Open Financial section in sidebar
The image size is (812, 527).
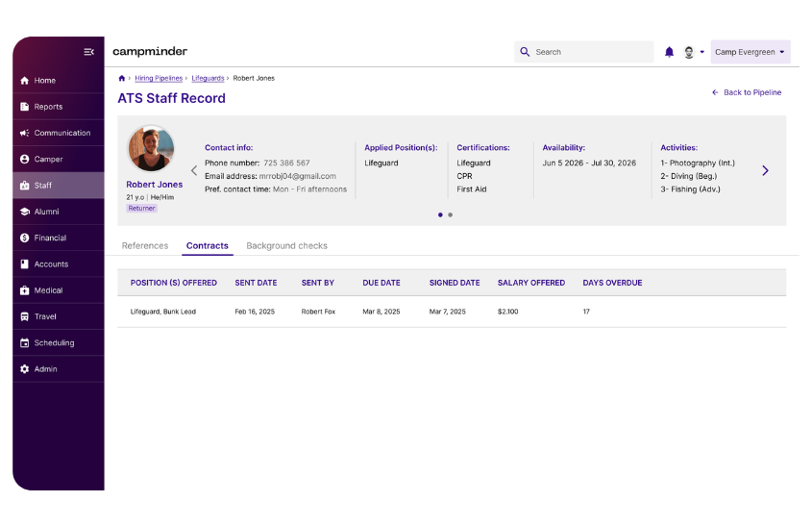pos(50,238)
